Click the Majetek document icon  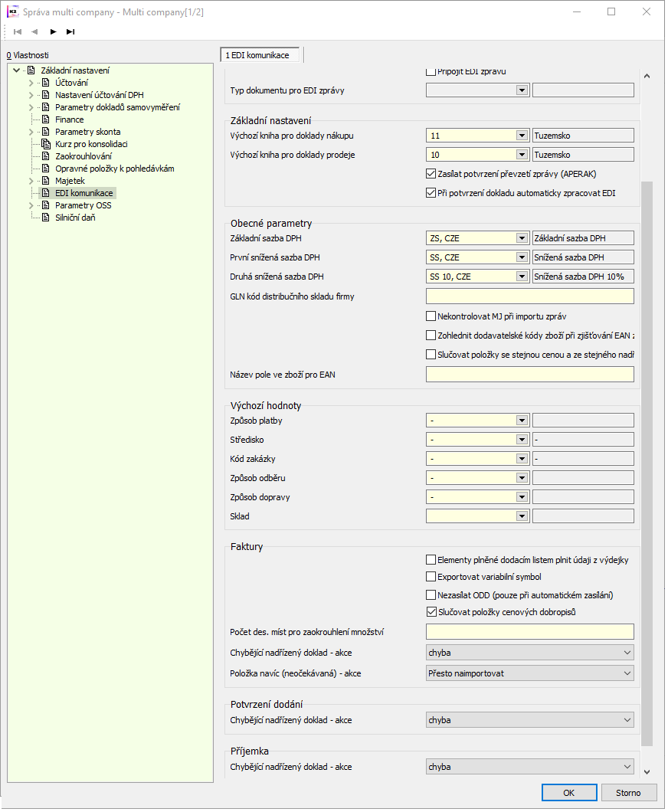click(45, 181)
